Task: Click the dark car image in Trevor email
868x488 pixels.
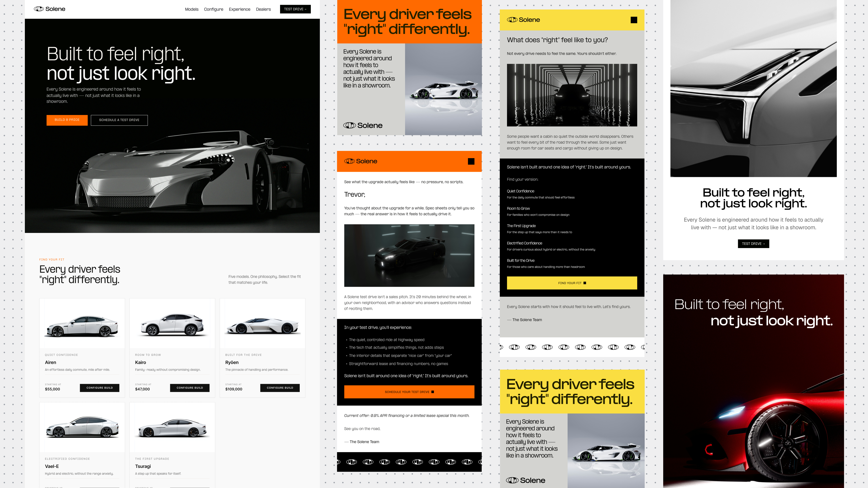Action: (409, 255)
